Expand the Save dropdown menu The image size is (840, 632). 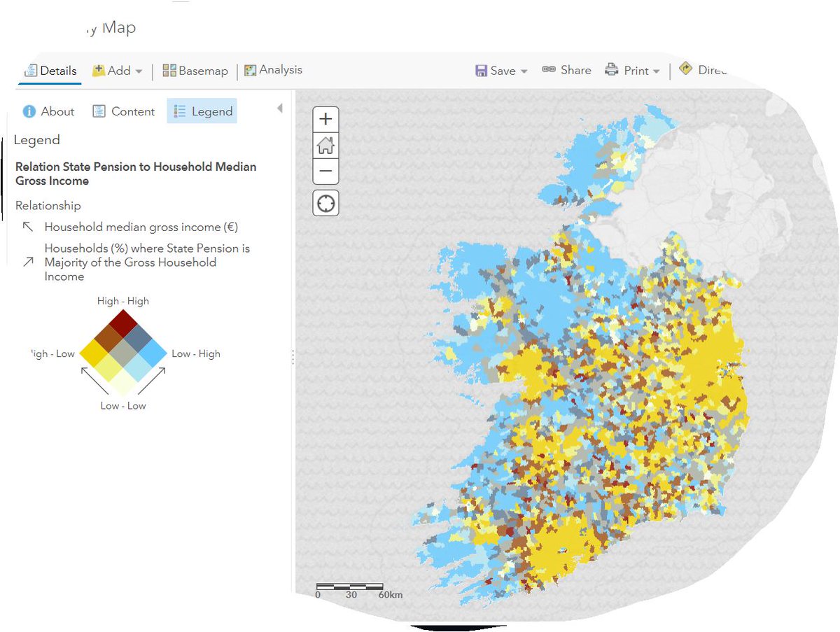coord(524,70)
